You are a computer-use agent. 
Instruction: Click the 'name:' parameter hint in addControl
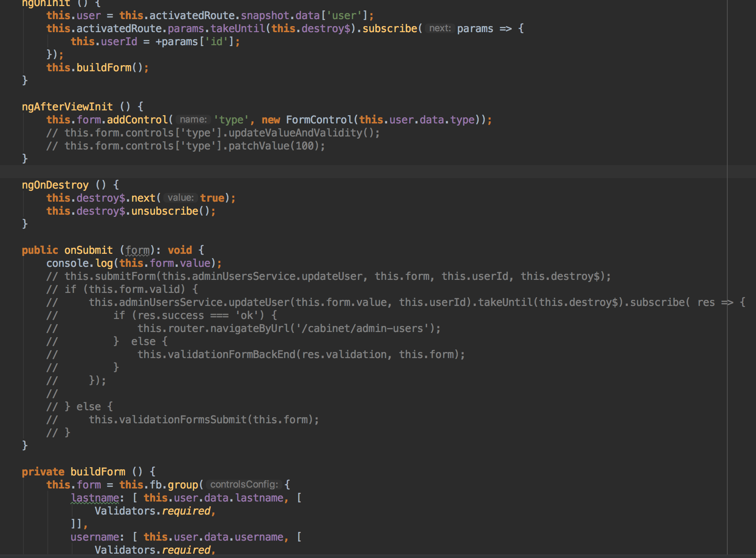(193, 120)
